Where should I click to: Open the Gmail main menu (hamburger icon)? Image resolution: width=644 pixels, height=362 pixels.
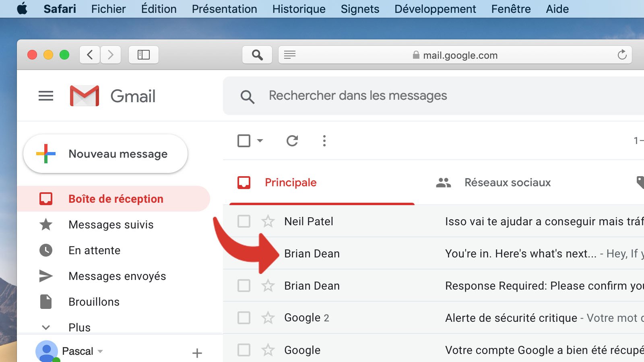tap(45, 96)
